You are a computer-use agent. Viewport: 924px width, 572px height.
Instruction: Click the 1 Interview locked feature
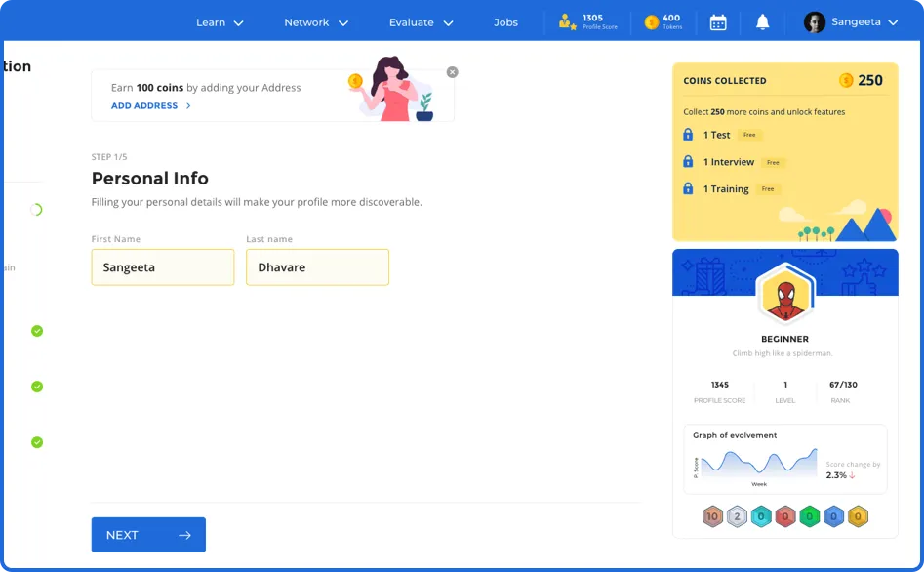(728, 162)
